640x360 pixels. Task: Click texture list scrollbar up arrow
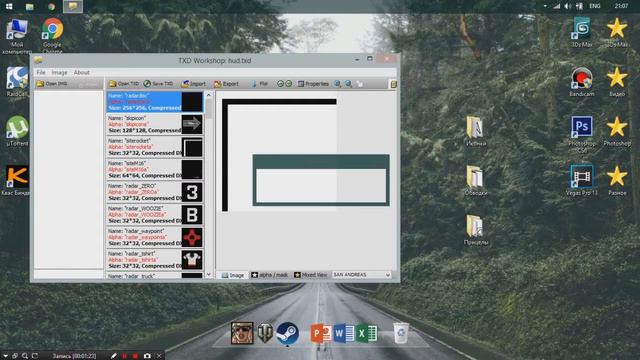pos(209,95)
